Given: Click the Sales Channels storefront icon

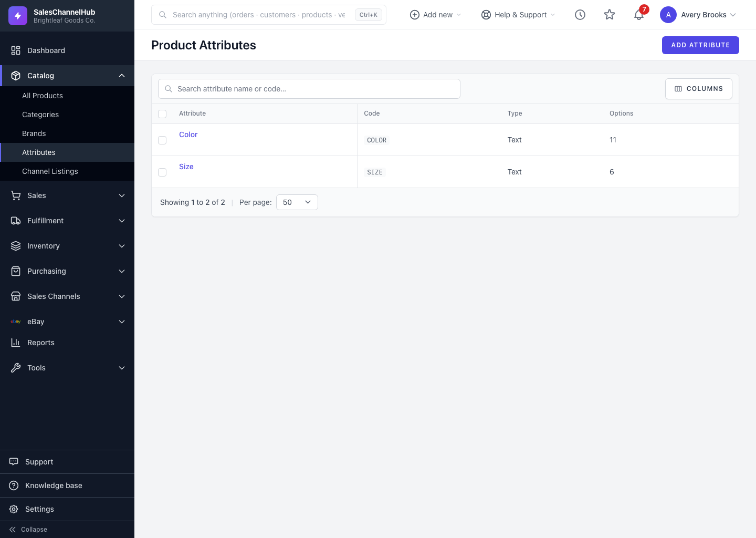Looking at the screenshot, I should [16, 296].
